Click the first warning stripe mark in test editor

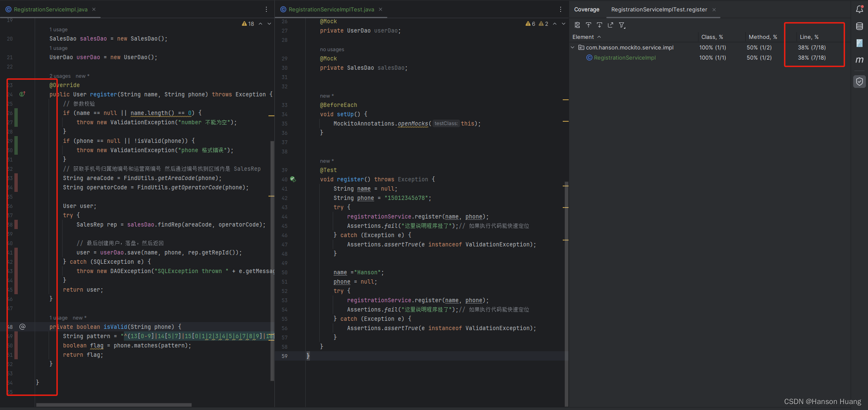566,100
